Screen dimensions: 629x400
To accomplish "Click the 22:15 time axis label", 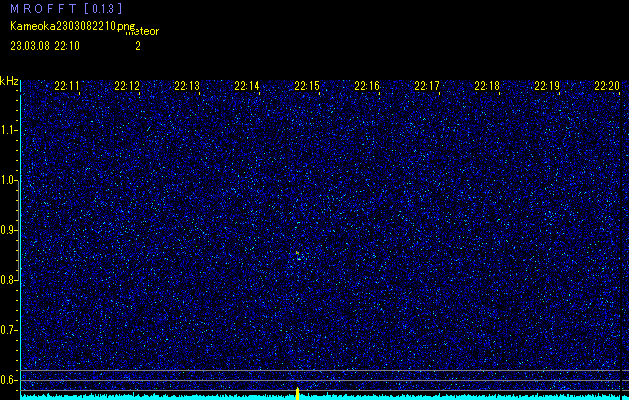I will pos(307,86).
